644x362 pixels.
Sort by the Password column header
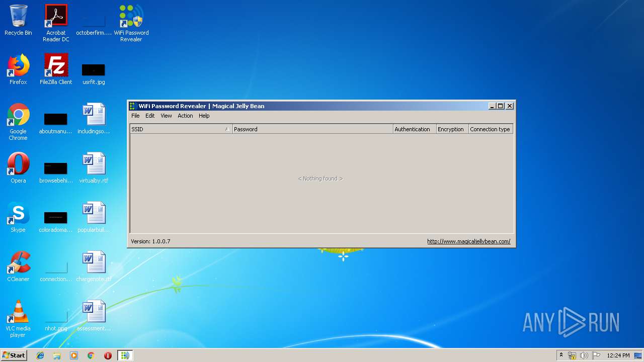click(312, 129)
